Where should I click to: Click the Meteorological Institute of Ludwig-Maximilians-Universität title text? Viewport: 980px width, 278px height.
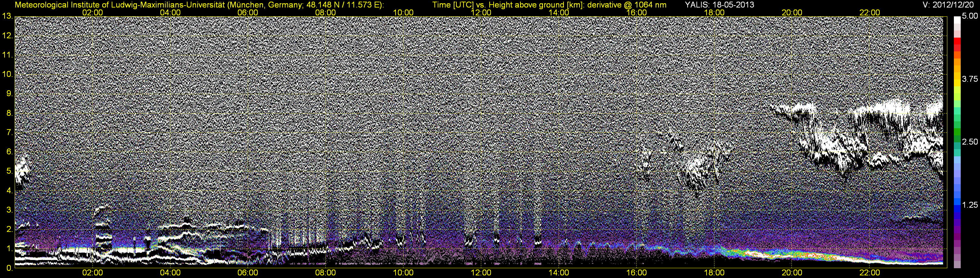[x=200, y=5]
